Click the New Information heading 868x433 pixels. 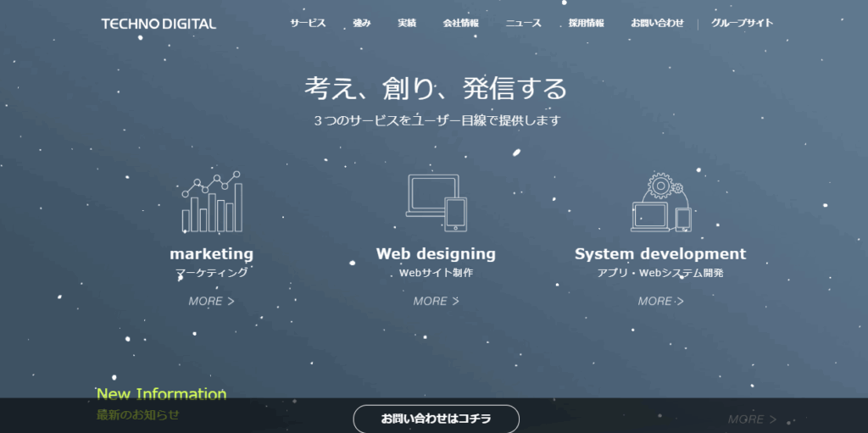click(x=162, y=394)
